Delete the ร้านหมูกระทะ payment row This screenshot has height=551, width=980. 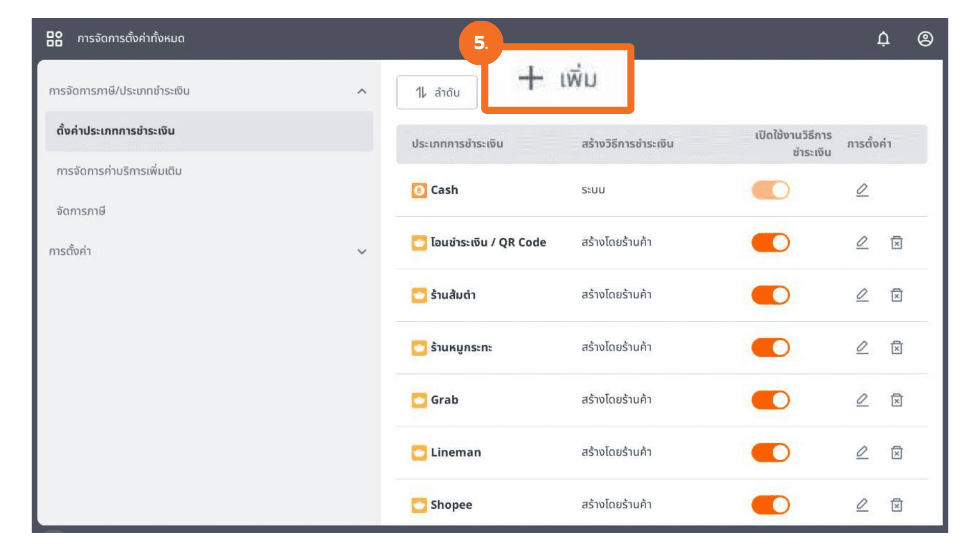[x=896, y=347]
